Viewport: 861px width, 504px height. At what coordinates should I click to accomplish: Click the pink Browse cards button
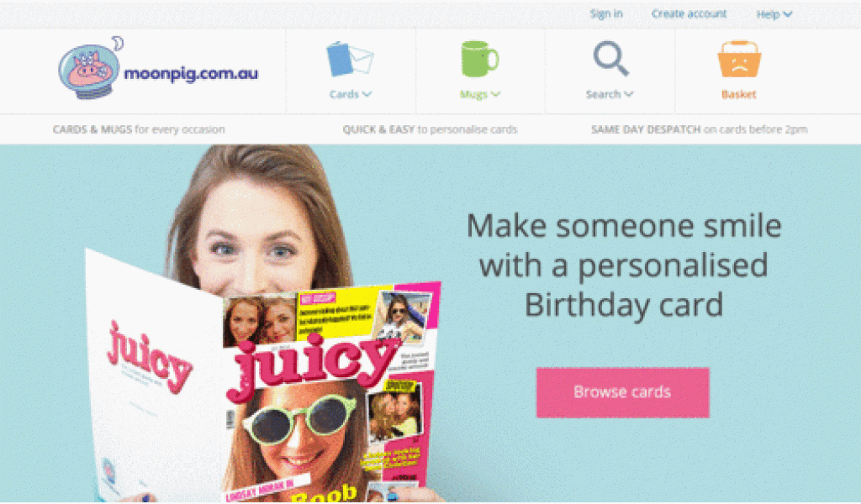click(x=623, y=392)
